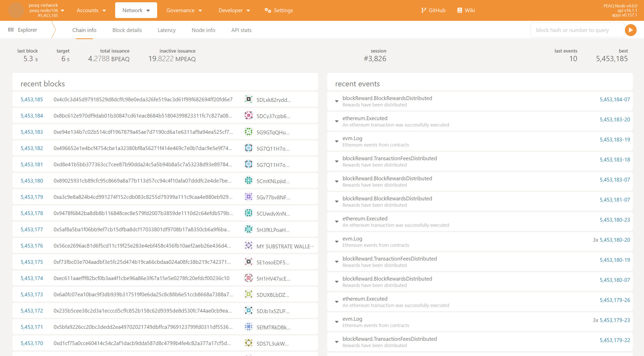Click the identicon next to 5DLxk82rydd
This screenshot has width=644, height=356.
click(248, 99)
